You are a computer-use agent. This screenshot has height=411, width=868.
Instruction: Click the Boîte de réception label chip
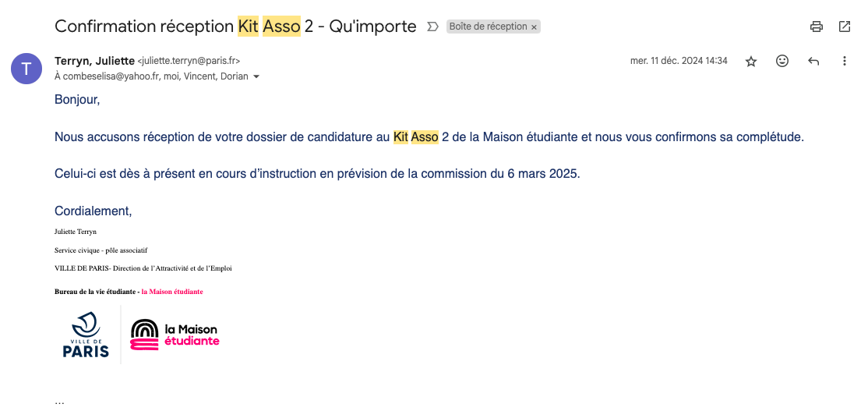[489, 27]
